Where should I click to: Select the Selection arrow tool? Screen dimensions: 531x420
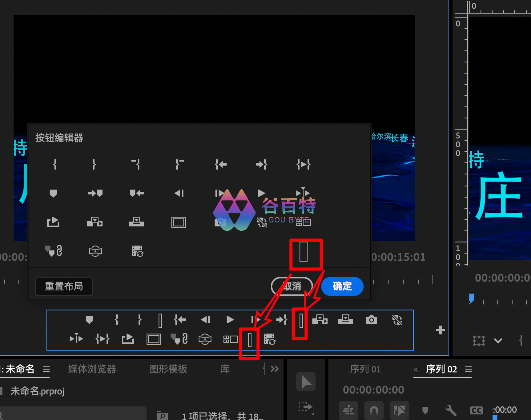[306, 382]
